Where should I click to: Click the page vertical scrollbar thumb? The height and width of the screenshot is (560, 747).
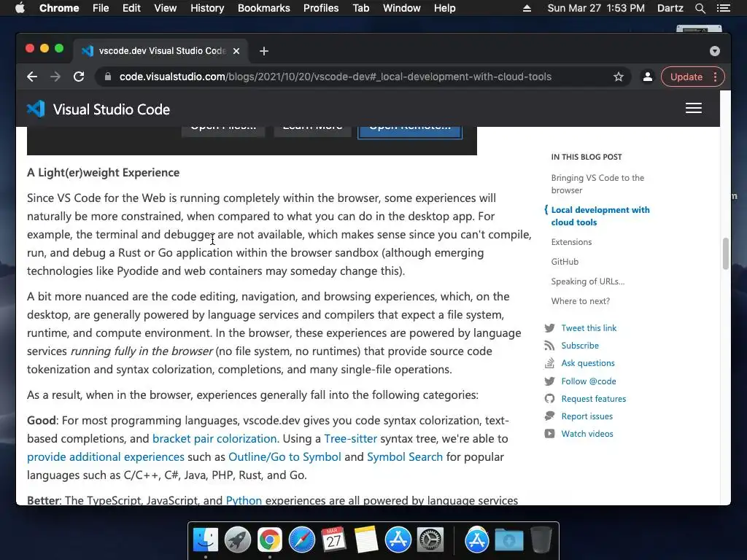point(725,253)
